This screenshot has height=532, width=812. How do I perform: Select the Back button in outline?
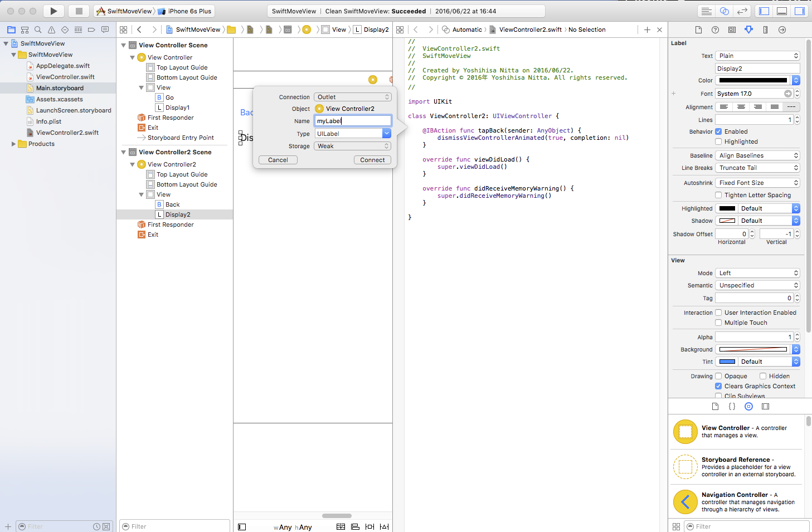172,204
